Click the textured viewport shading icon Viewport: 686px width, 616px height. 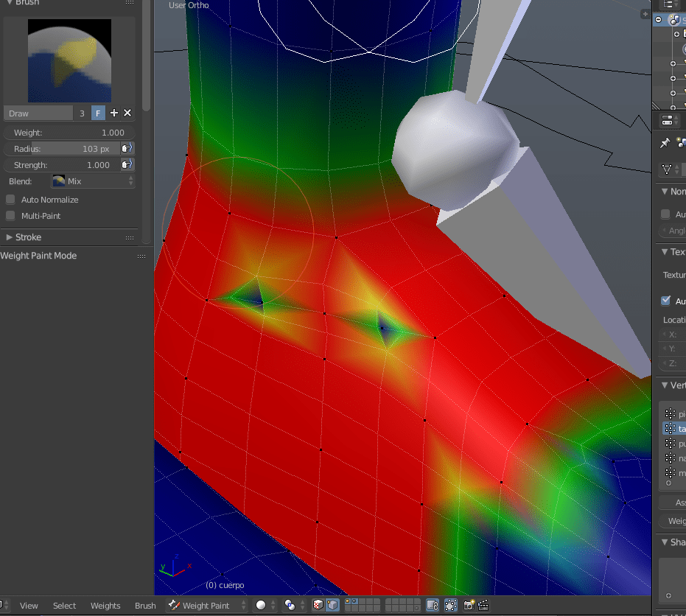[317, 605]
